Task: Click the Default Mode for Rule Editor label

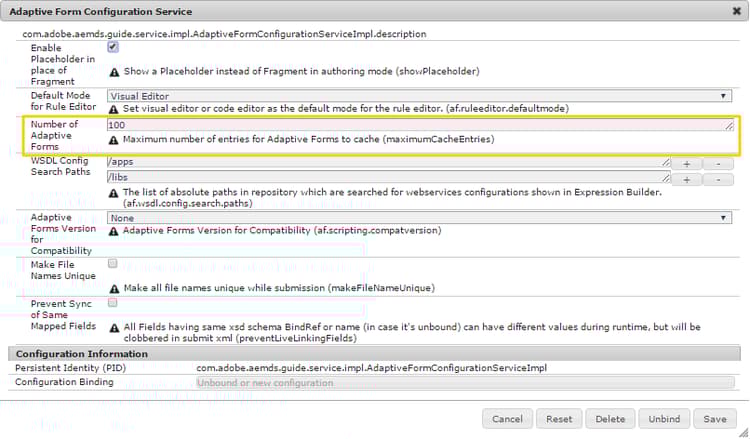Action: (x=63, y=101)
